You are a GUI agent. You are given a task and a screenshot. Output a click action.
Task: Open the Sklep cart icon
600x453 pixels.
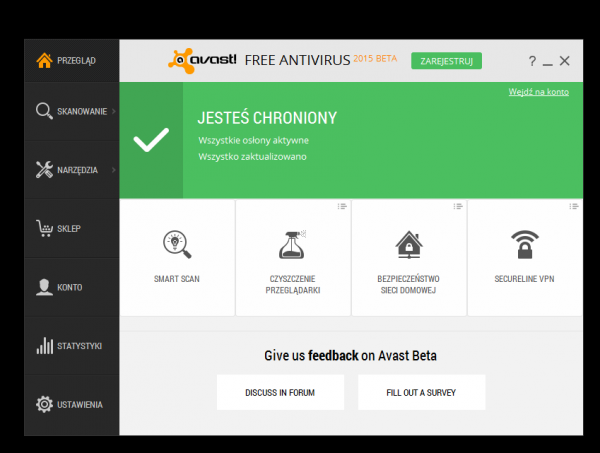click(44, 228)
